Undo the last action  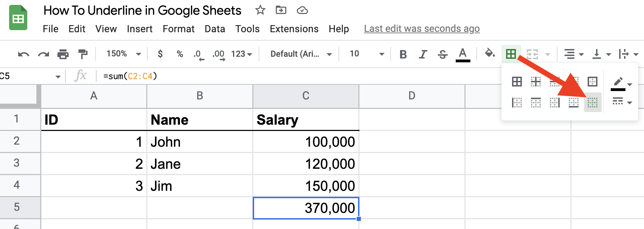point(23,54)
